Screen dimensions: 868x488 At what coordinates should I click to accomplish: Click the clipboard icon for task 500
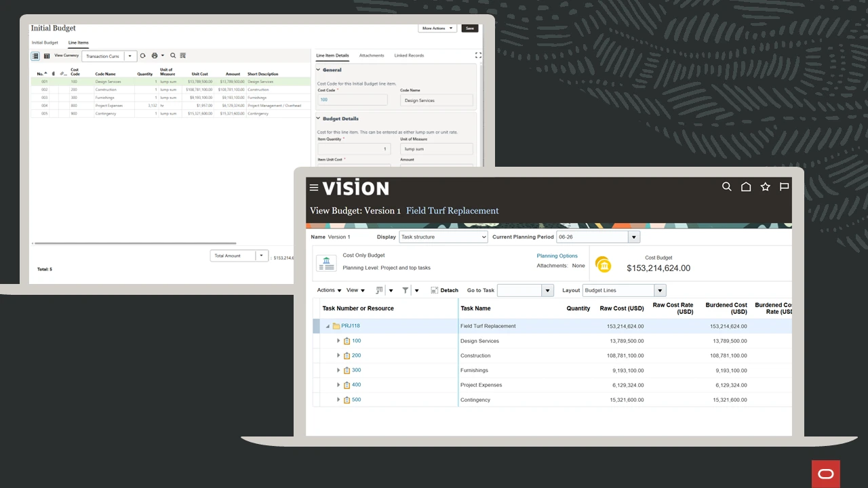(347, 400)
